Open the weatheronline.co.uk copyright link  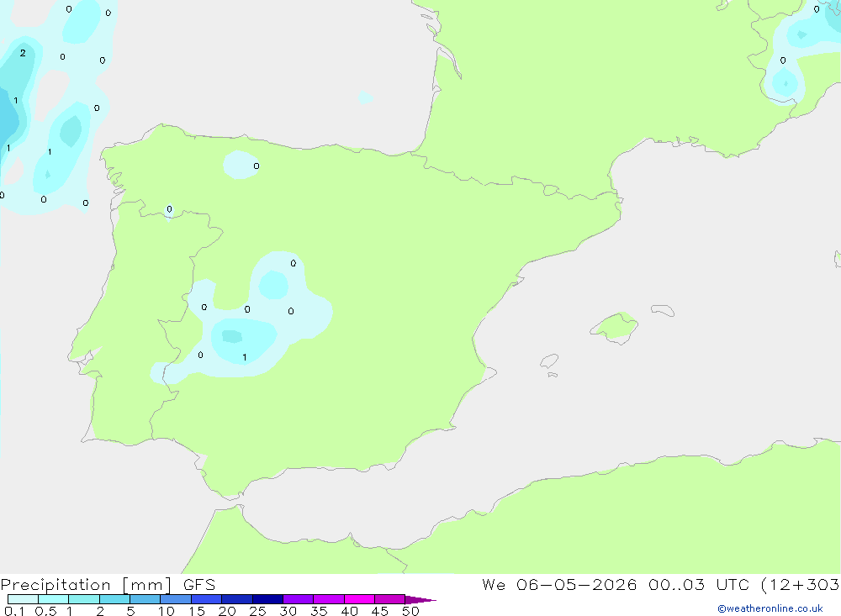[x=770, y=608]
